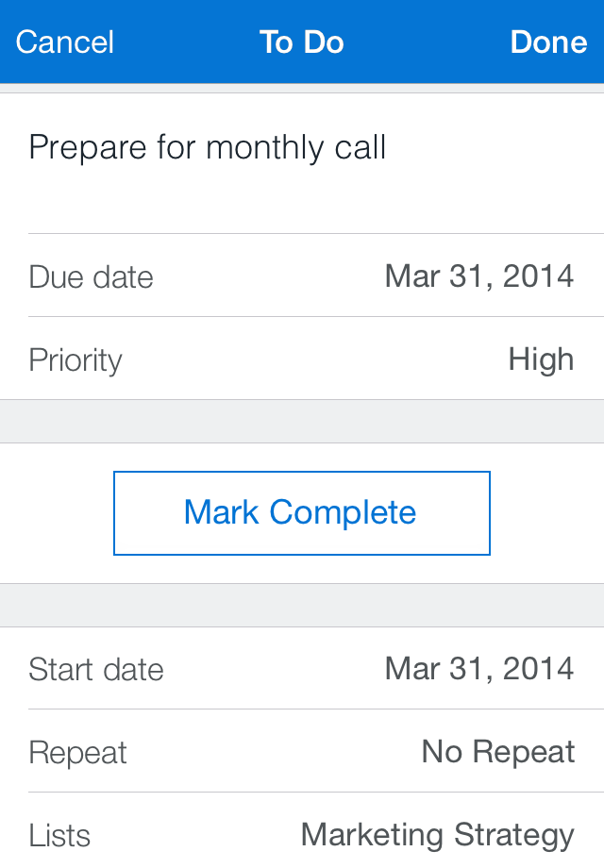Open the Priority setting row
Image resolution: width=604 pixels, height=868 pixels.
[x=302, y=359]
